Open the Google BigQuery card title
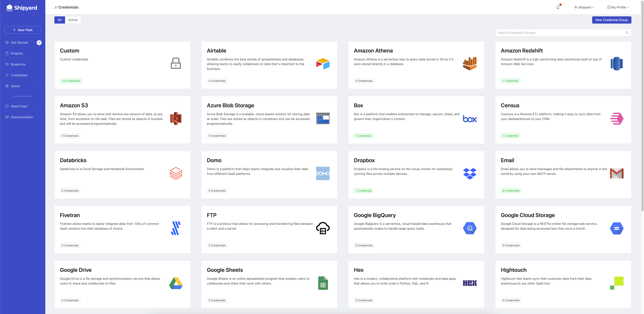644x314 pixels. 375,215
